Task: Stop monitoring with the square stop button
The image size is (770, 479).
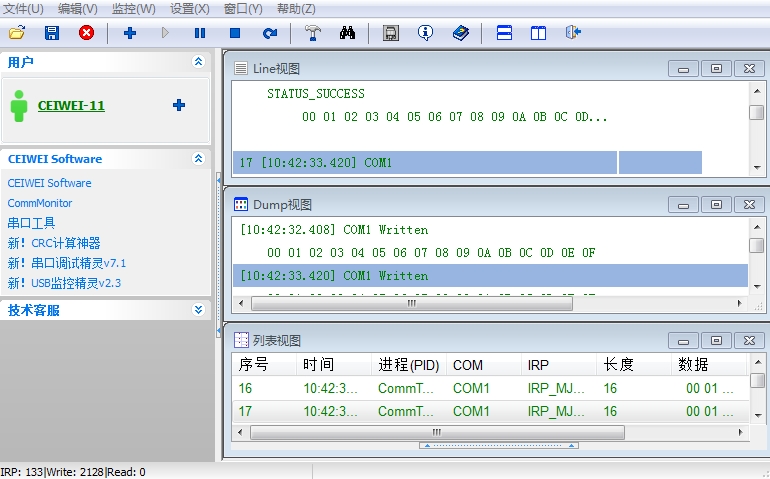Action: (235, 33)
